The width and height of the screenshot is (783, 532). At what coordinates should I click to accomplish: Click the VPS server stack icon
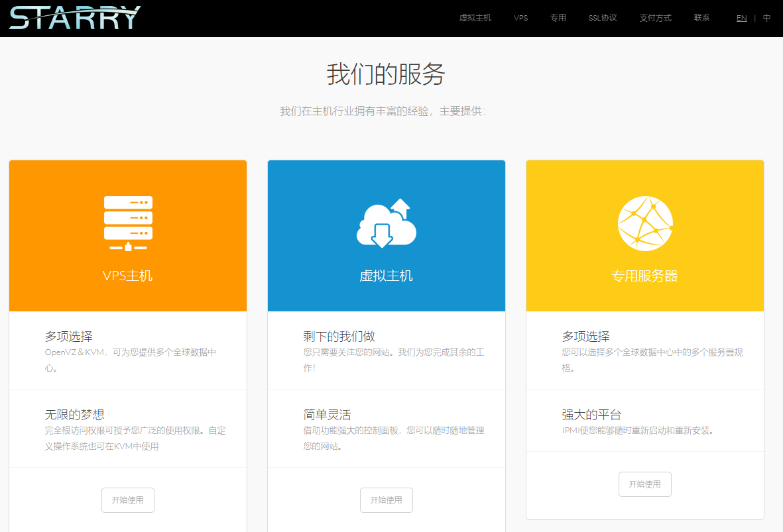click(127, 223)
